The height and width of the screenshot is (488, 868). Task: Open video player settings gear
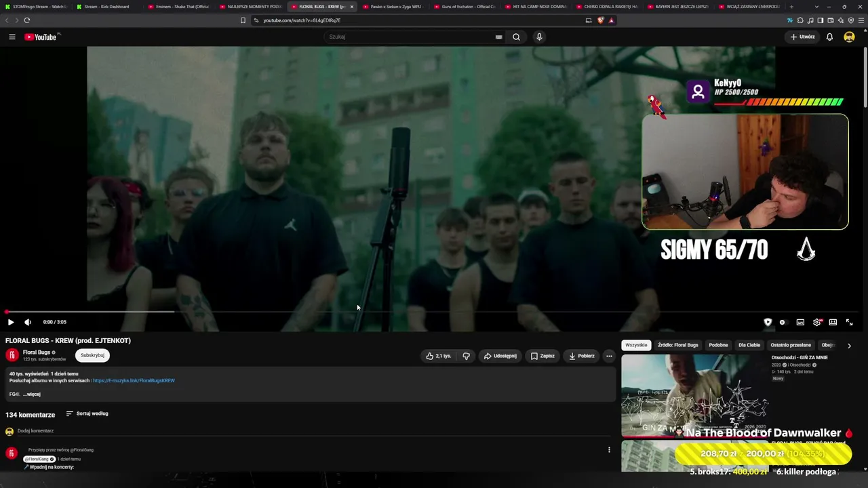click(x=816, y=322)
